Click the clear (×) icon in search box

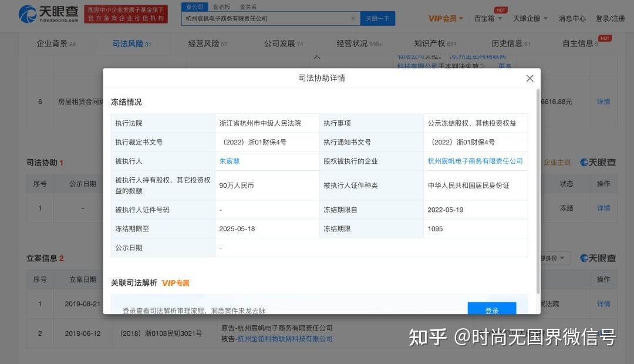point(352,18)
